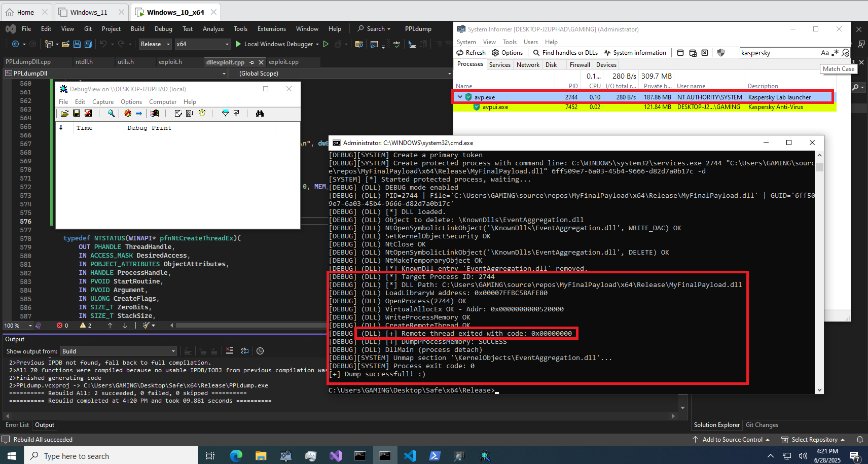Image resolution: width=868 pixels, height=464 pixels.
Task: Toggle Capture Kernel icon in DebugView
Action: (x=128, y=114)
